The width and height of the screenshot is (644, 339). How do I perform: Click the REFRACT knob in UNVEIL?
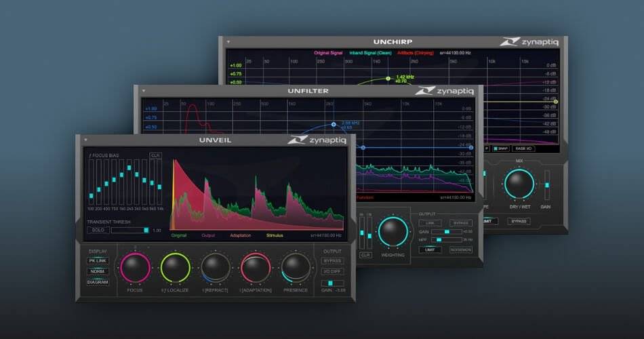tap(215, 268)
